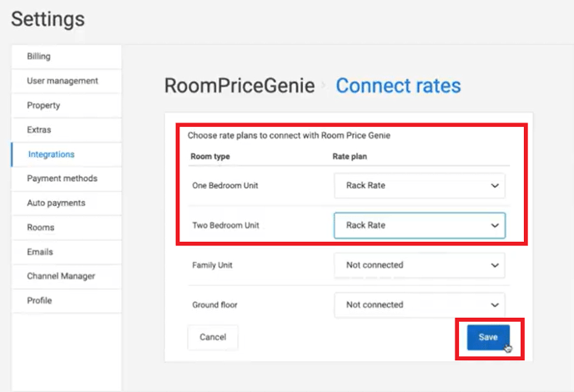
Task: Open Channel Manager settings
Action: point(61,276)
